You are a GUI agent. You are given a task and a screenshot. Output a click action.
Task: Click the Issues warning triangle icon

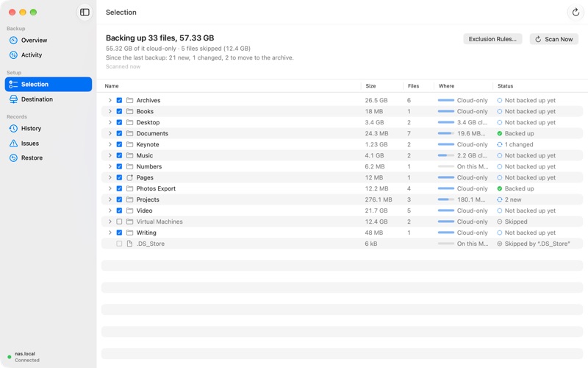coord(13,143)
